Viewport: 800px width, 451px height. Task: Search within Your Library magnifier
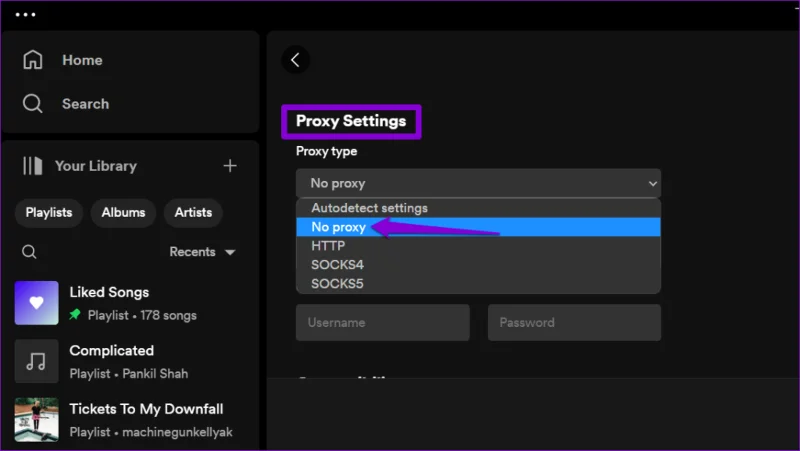[29, 252]
